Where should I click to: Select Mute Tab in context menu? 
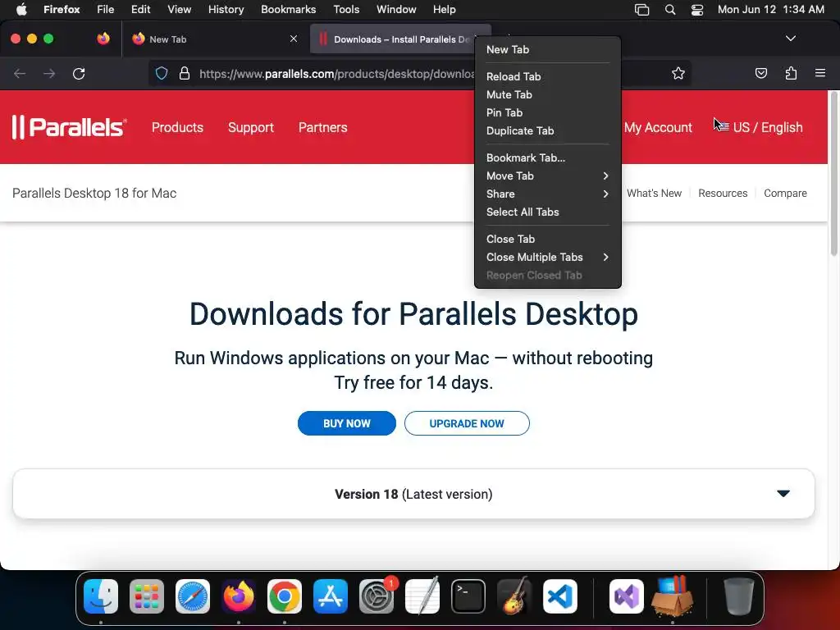point(547,95)
